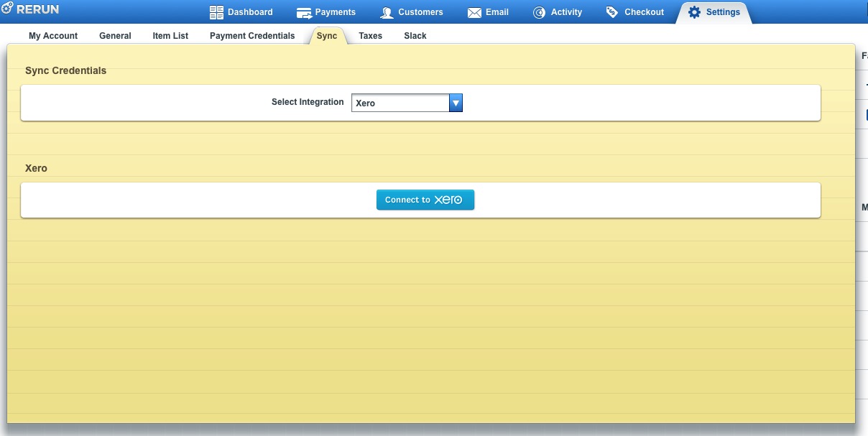Go to the Payments section

click(x=326, y=12)
